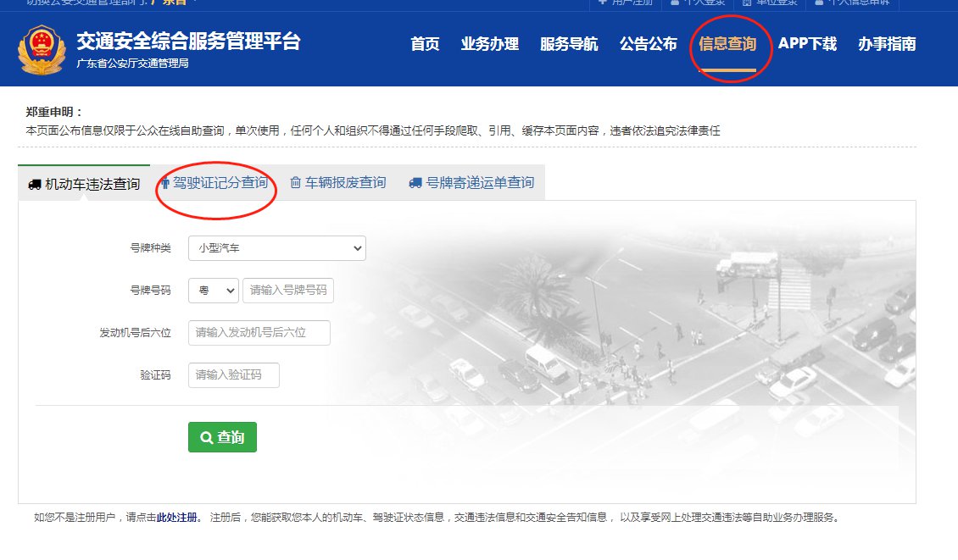958x560 pixels.
Task: Click the truck icon on 机动车违法查询 tab
Action: 35,184
